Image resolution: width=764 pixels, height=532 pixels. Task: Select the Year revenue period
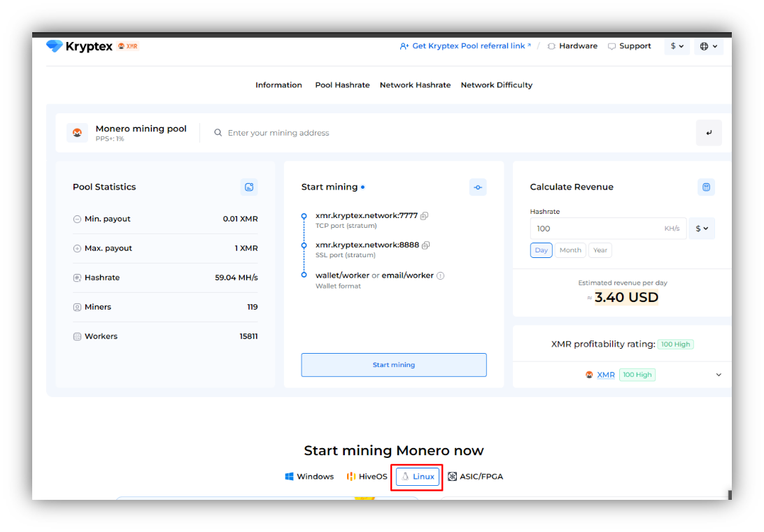coord(600,250)
